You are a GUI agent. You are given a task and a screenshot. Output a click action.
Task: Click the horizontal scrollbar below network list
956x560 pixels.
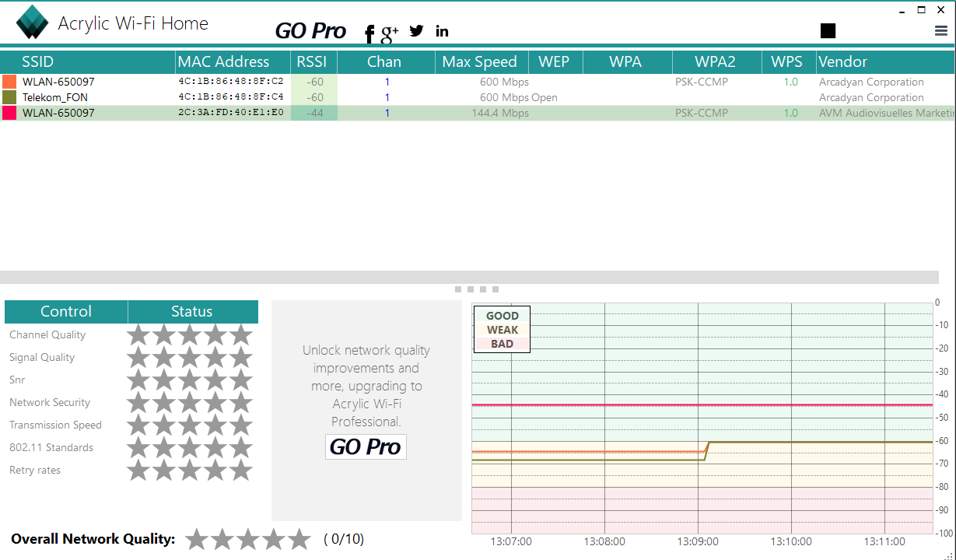click(x=469, y=277)
